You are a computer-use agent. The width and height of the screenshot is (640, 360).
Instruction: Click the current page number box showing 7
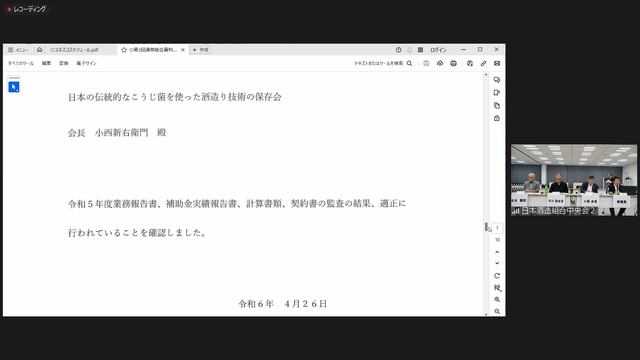coord(497,228)
